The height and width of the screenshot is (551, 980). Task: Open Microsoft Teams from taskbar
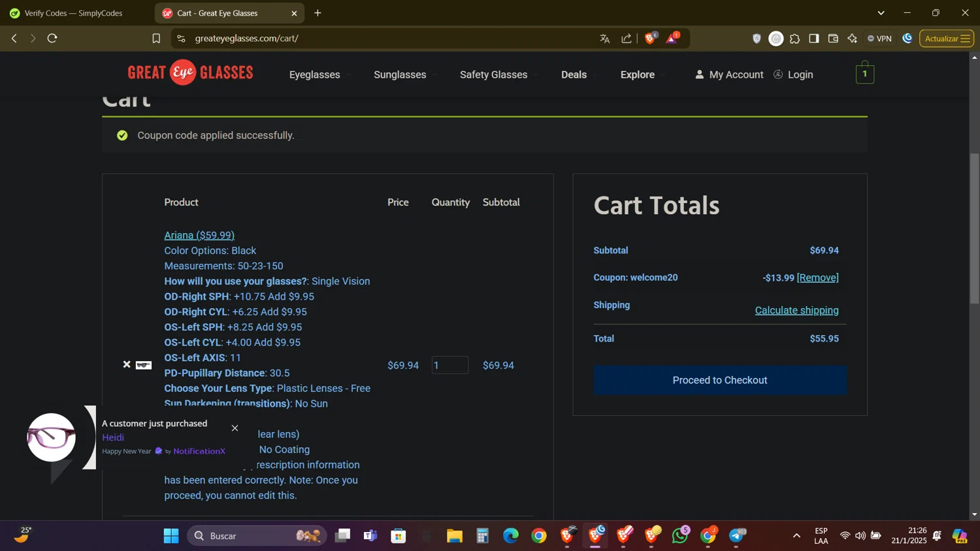370,536
